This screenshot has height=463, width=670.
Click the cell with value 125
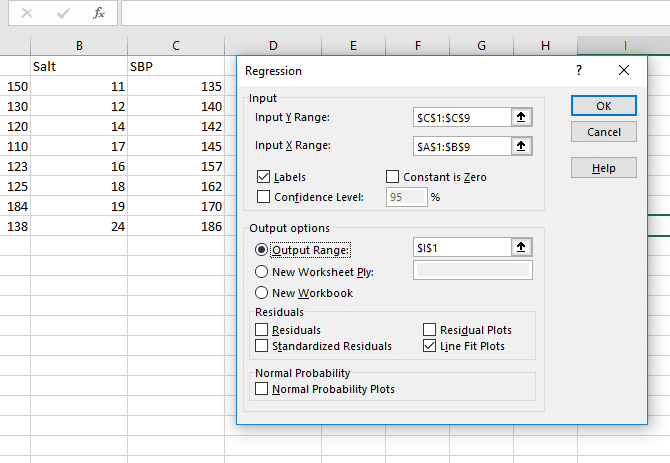pyautogui.click(x=15, y=186)
